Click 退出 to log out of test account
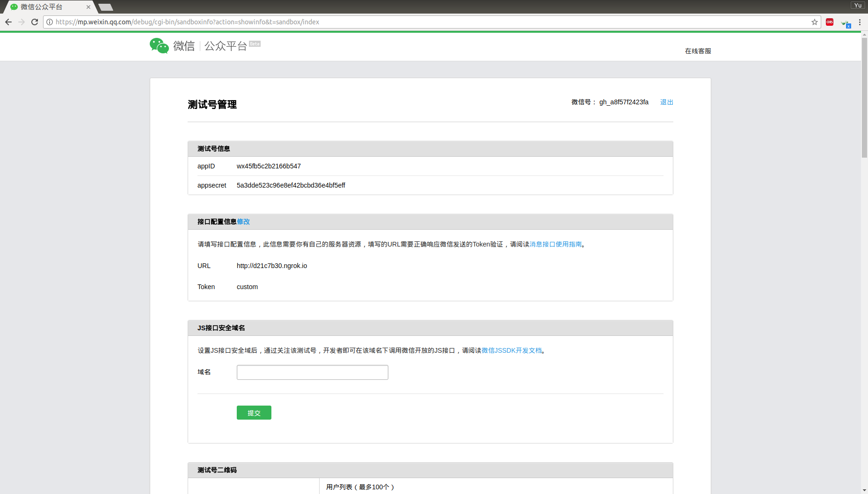This screenshot has width=868, height=494. (666, 102)
